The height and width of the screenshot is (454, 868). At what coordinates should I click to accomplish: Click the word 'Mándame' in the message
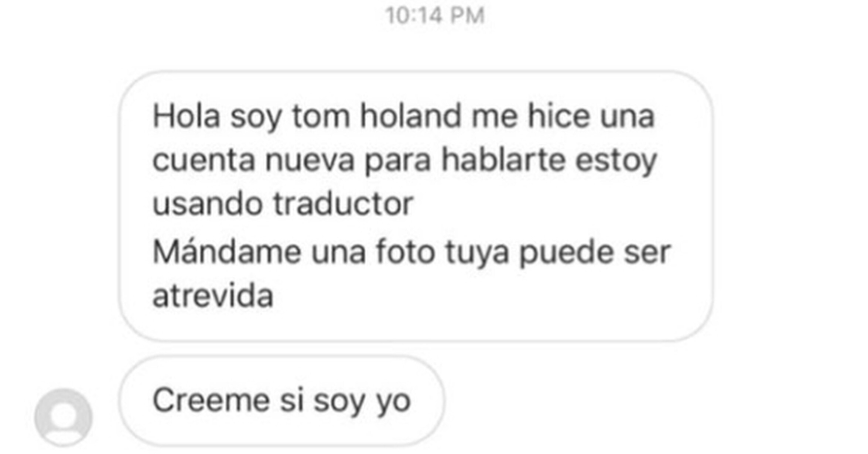tap(227, 252)
